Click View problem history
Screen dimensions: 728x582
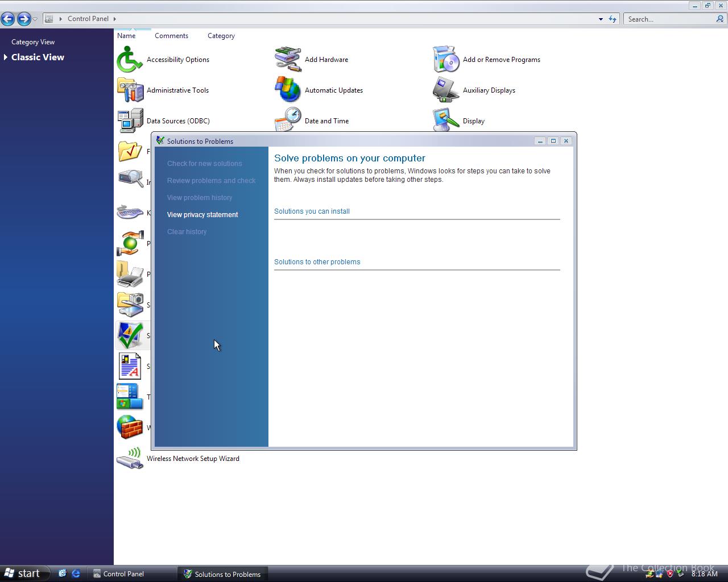point(200,198)
